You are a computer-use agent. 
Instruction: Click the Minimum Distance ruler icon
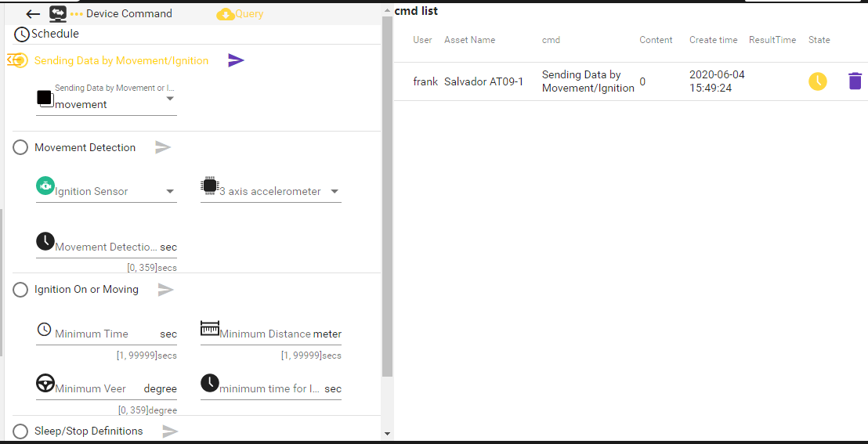tap(210, 328)
